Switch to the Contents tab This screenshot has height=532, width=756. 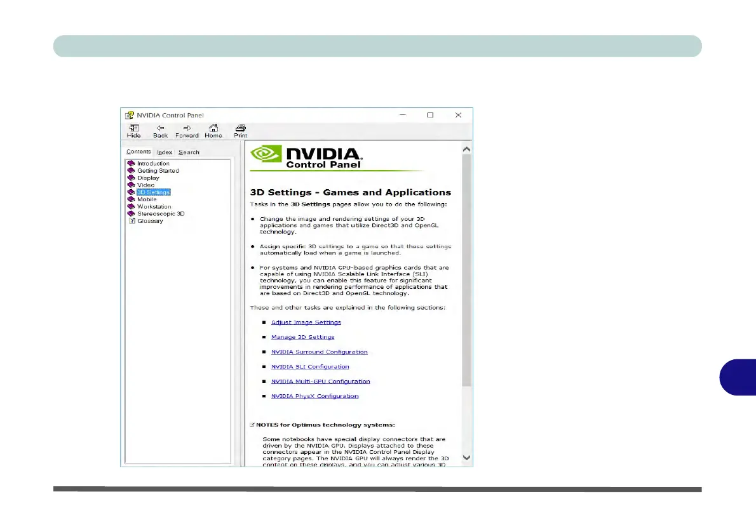tap(138, 152)
